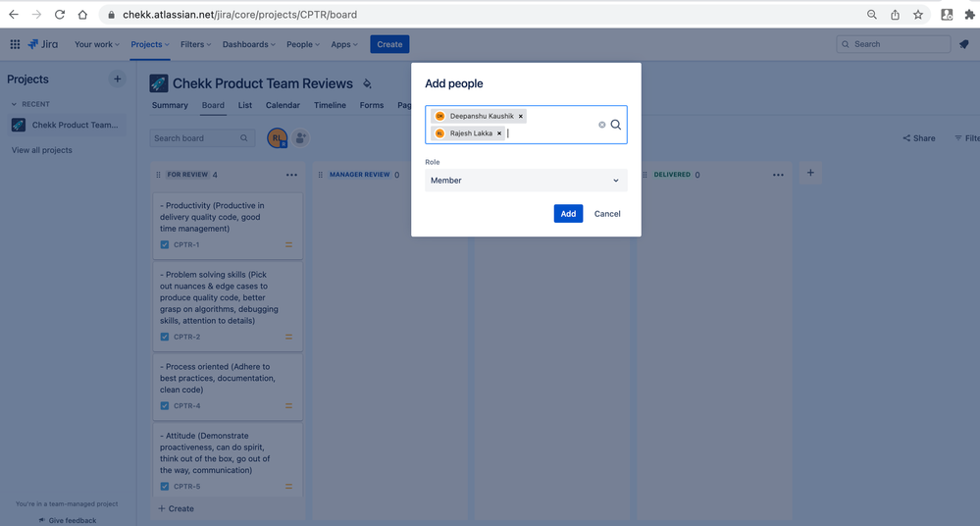Reload the page with browser refresh icon
Screen dimensions: 980x526
point(60,15)
